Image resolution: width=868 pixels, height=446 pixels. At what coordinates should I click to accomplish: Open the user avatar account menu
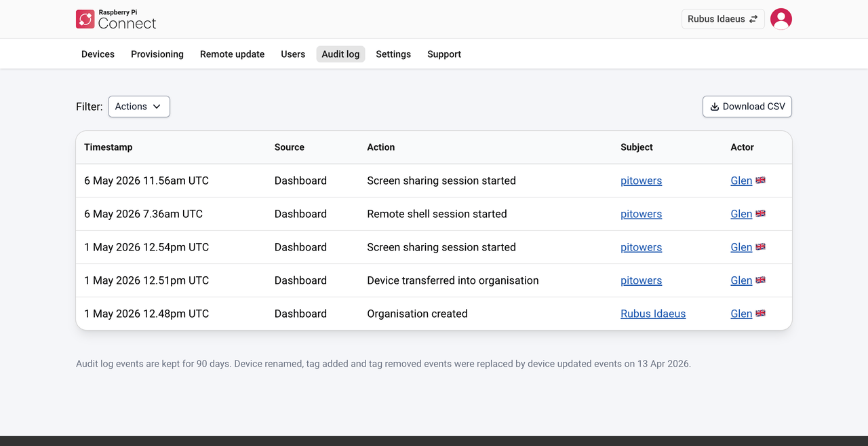[781, 19]
